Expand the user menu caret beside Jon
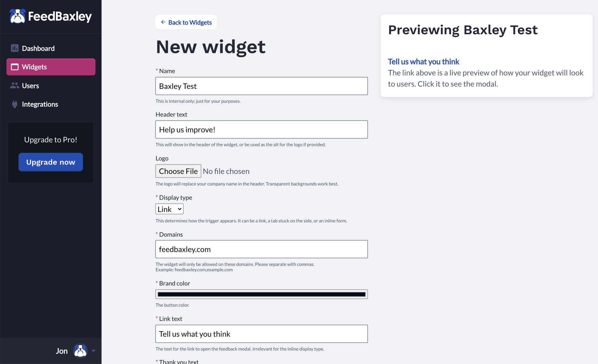Viewport: 598px width, 364px height. (x=94, y=351)
